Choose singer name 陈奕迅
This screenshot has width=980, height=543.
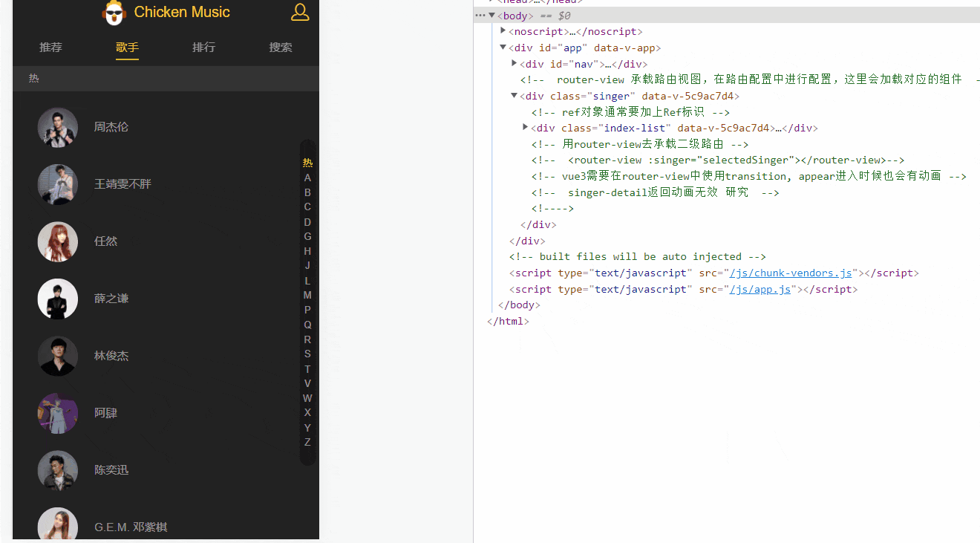[x=111, y=469]
